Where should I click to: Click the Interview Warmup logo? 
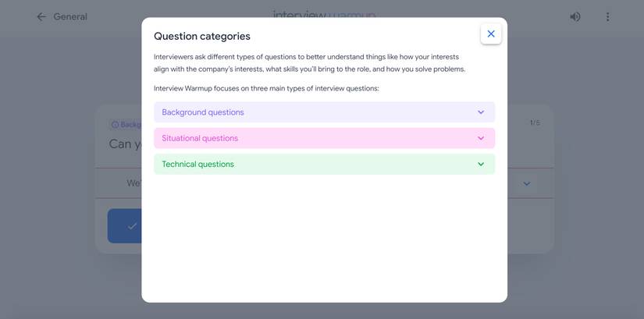324,15
